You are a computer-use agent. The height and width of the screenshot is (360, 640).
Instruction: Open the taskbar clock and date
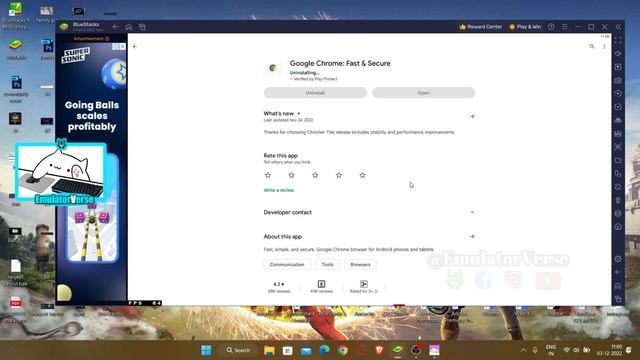click(609, 350)
